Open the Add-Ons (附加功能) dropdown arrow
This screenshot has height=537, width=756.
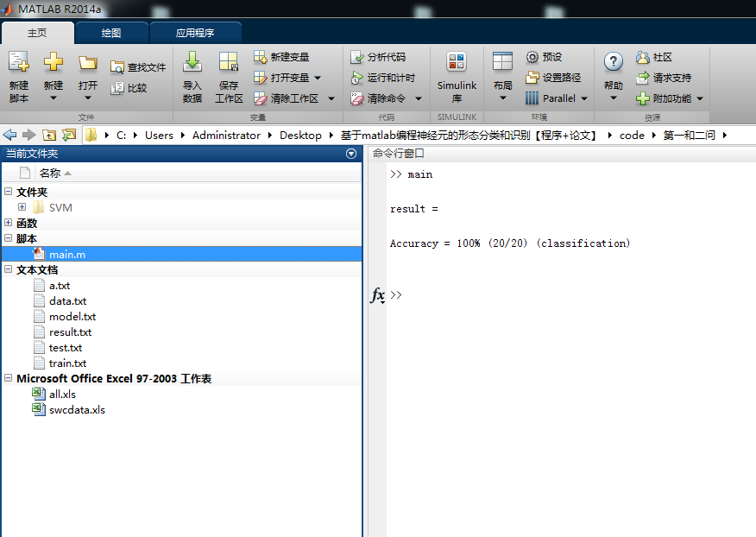tap(700, 98)
